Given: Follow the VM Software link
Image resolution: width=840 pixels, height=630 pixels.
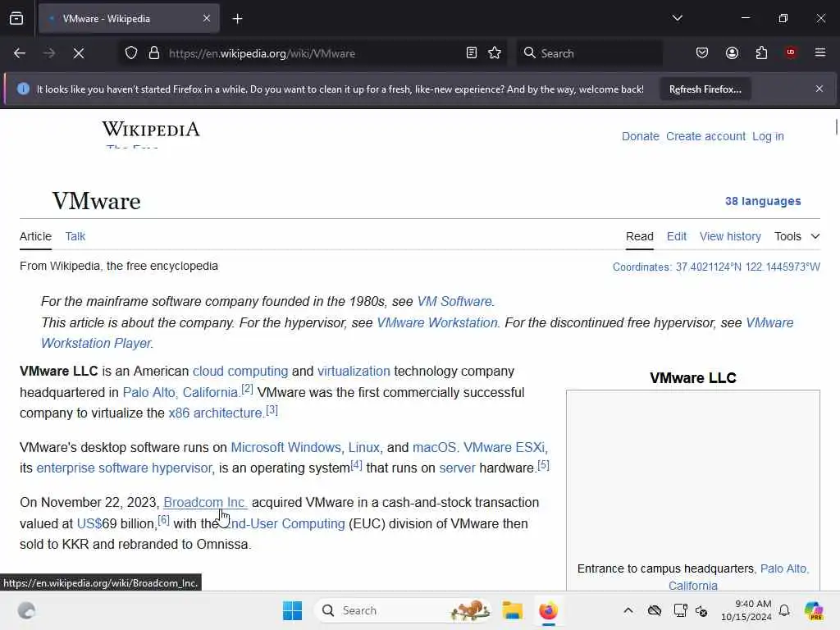Looking at the screenshot, I should tap(454, 301).
